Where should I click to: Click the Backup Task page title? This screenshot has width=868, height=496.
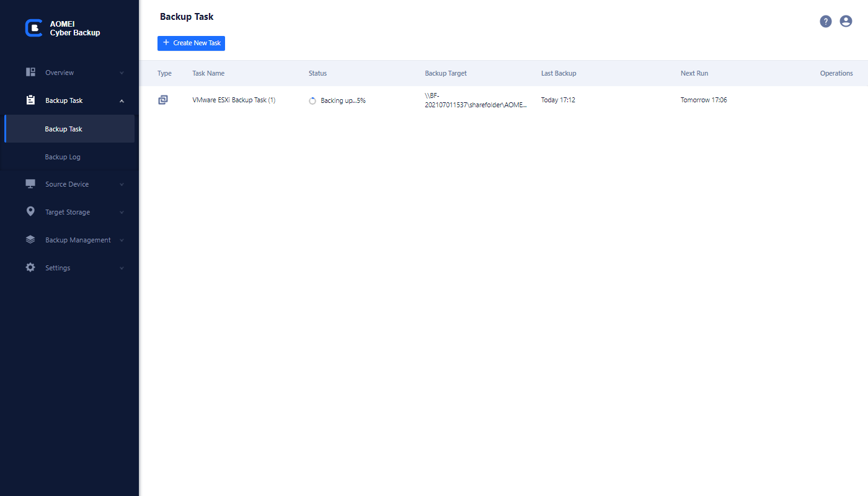click(x=187, y=17)
